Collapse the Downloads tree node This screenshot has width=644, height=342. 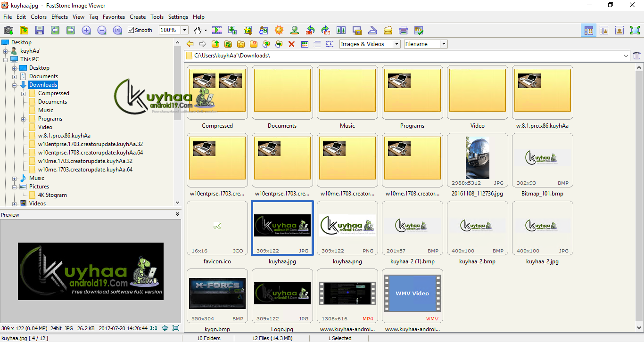[x=15, y=85]
